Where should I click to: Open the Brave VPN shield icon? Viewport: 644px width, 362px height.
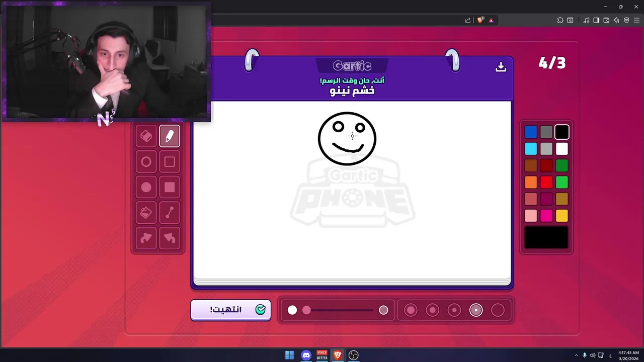pyautogui.click(x=626, y=20)
